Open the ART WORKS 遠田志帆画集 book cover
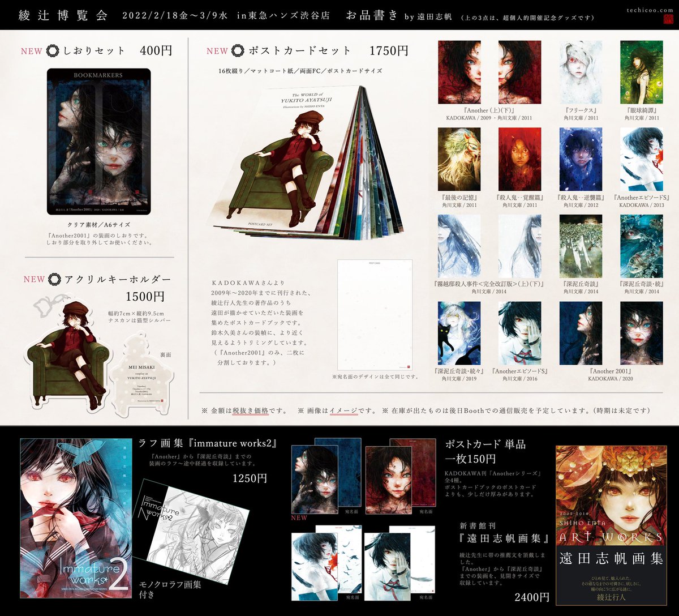The image size is (679, 616). click(611, 525)
